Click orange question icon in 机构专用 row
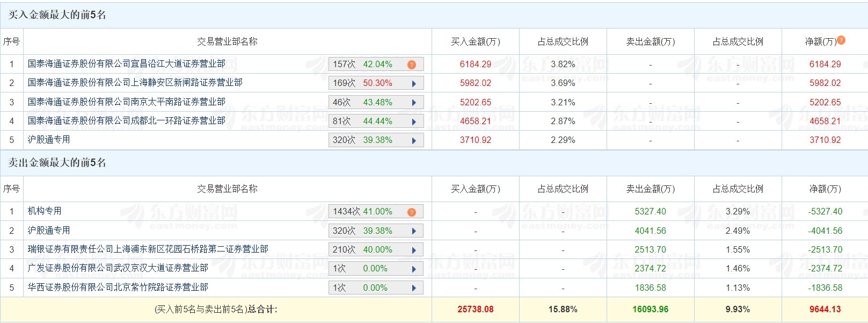This screenshot has height=323, width=868. coord(412,212)
